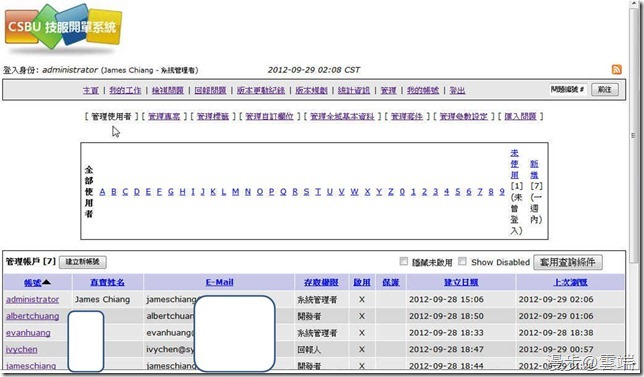Viewport: 644px width, 377px height.
Task: Show 未使用 never-logged-in users filter
Action: click(x=515, y=164)
